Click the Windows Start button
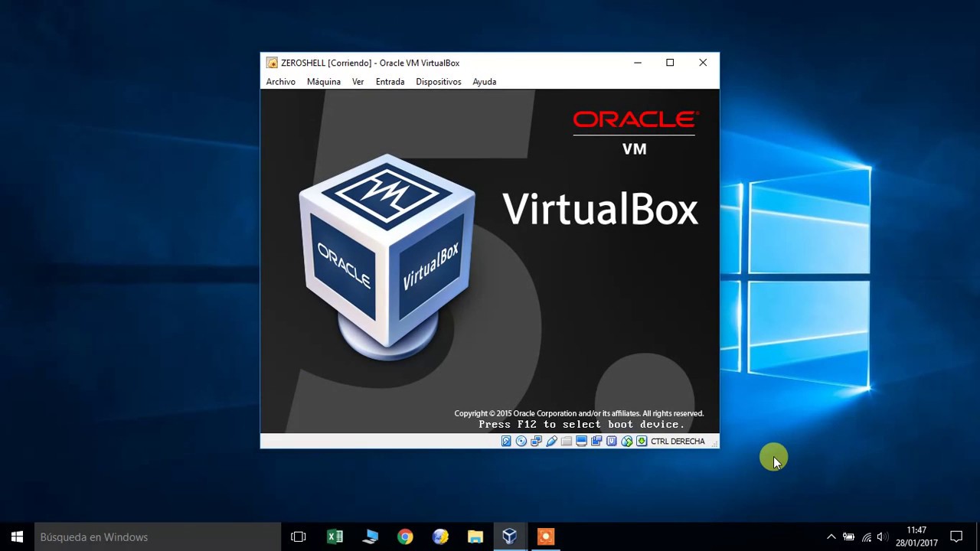The width and height of the screenshot is (980, 551). 18,536
